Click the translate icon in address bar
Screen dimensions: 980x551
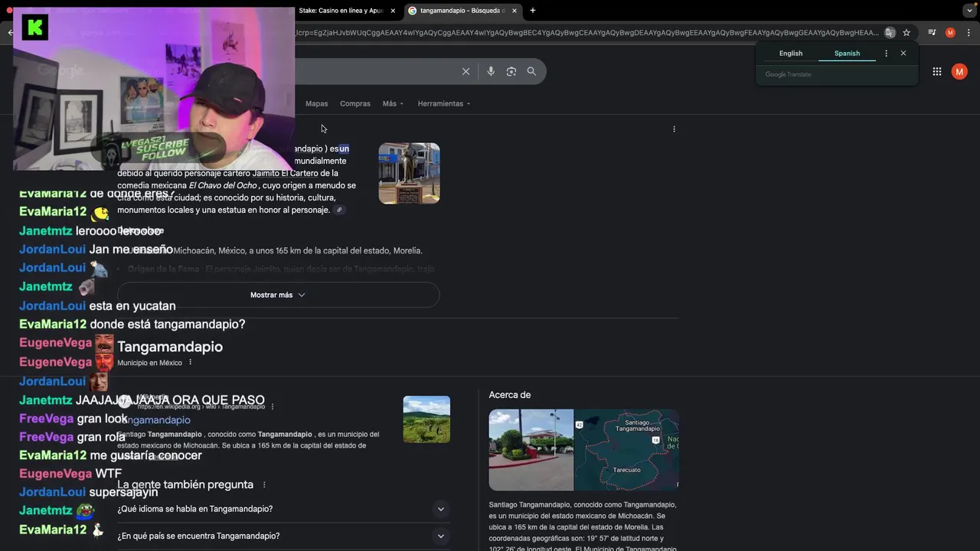[x=890, y=33]
